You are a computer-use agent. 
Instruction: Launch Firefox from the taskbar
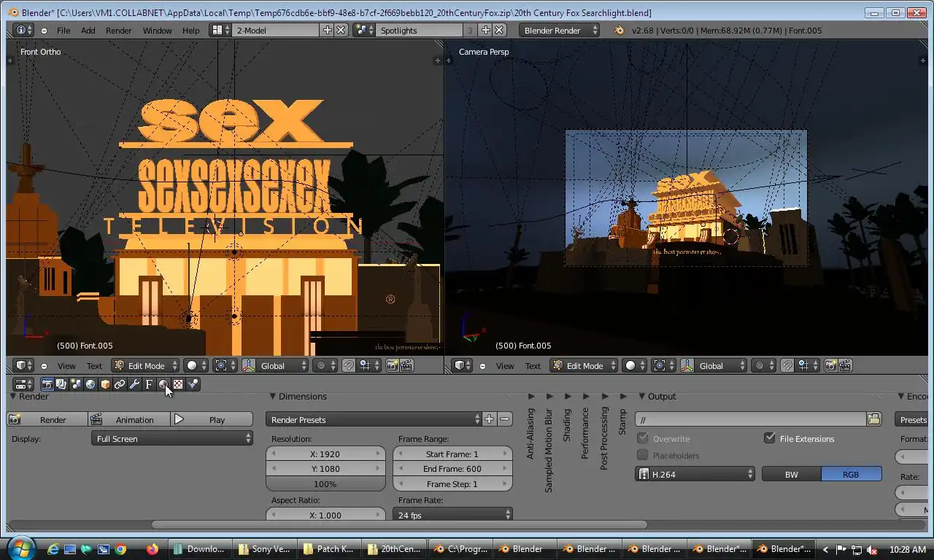click(x=153, y=549)
